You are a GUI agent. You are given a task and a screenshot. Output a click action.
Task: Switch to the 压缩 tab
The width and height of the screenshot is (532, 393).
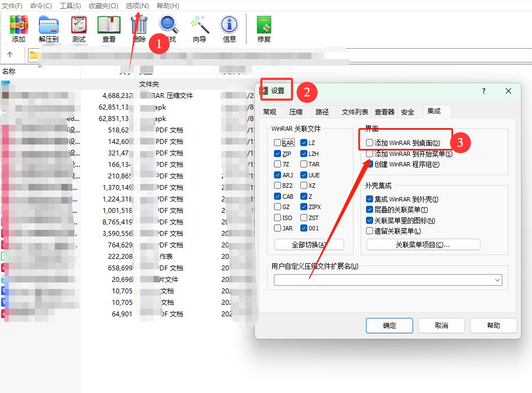(296, 112)
